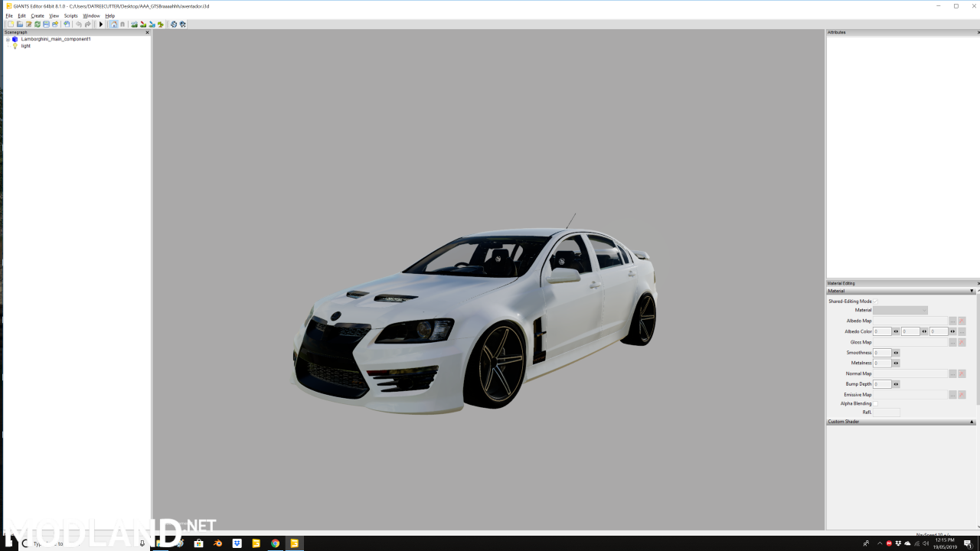980x551 pixels.
Task: Open the Scripts menu
Action: point(71,15)
